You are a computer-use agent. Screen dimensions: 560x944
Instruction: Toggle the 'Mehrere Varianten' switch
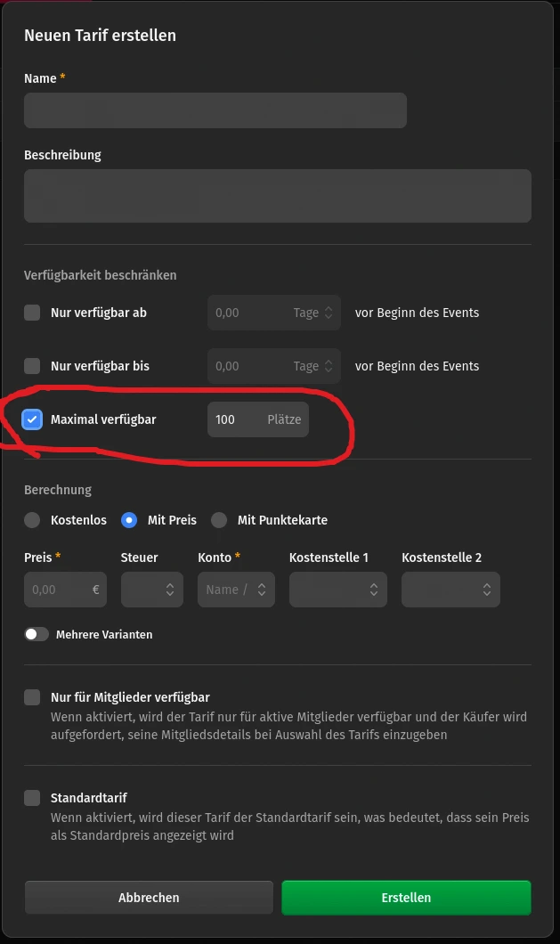(x=37, y=635)
